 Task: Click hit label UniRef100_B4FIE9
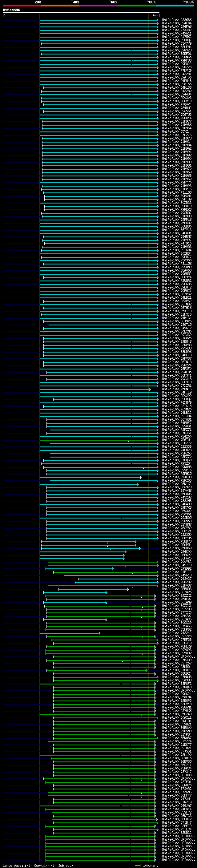(177, 393)
